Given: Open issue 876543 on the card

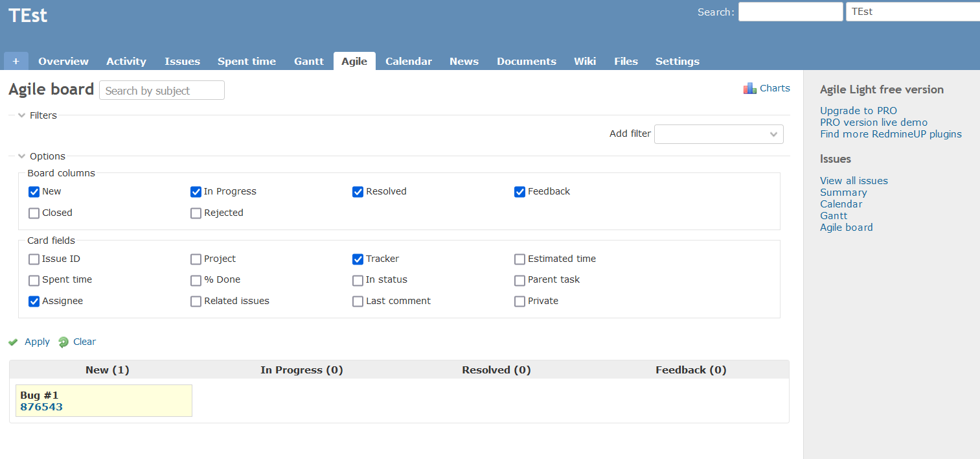Looking at the screenshot, I should point(41,407).
